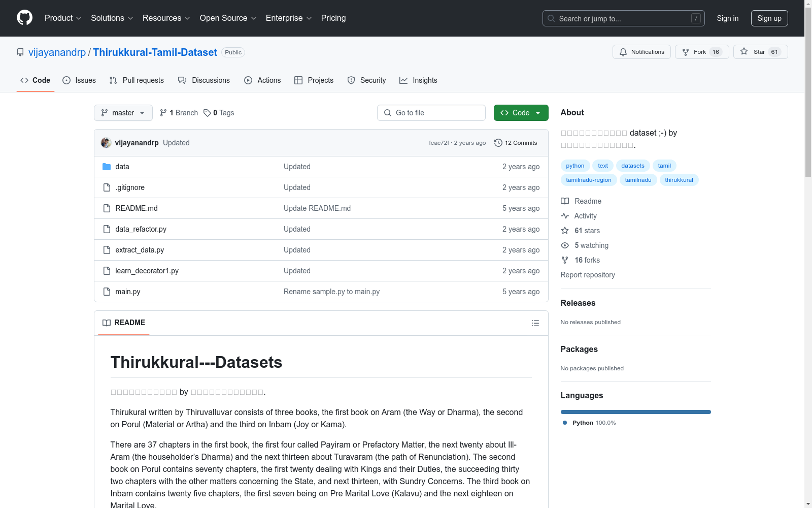Click the file icon for .gitignore
812x508 pixels.
click(107, 187)
